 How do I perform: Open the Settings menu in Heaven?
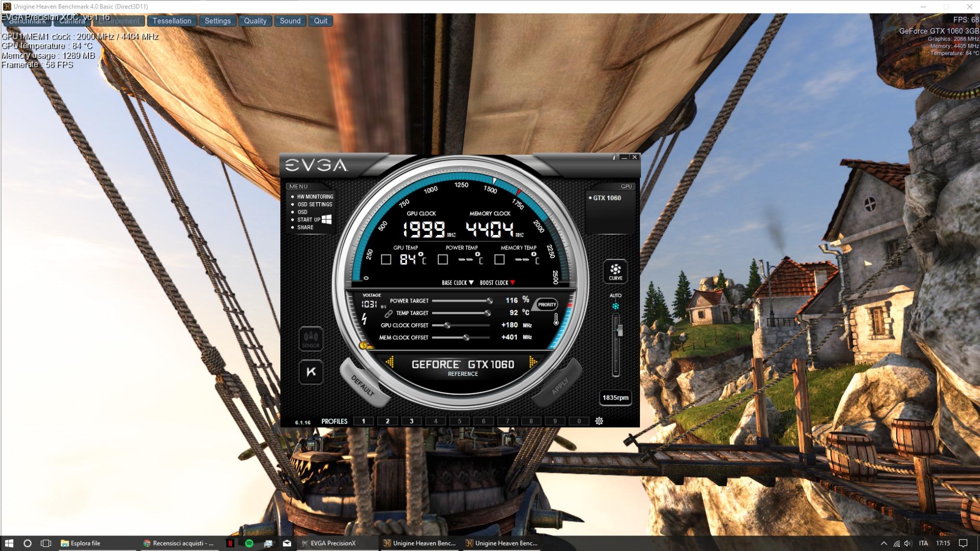217,21
